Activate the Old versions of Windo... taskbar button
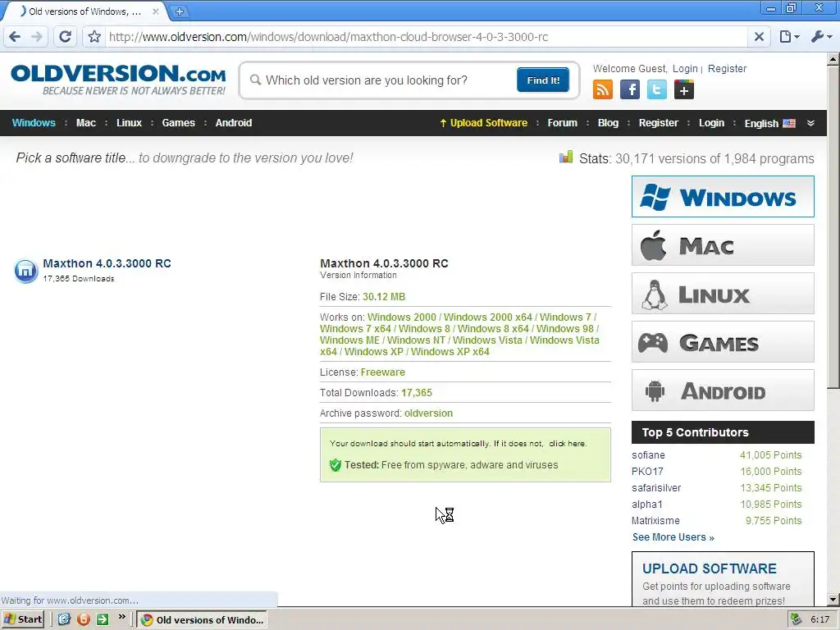This screenshot has height=630, width=840. 202,620
